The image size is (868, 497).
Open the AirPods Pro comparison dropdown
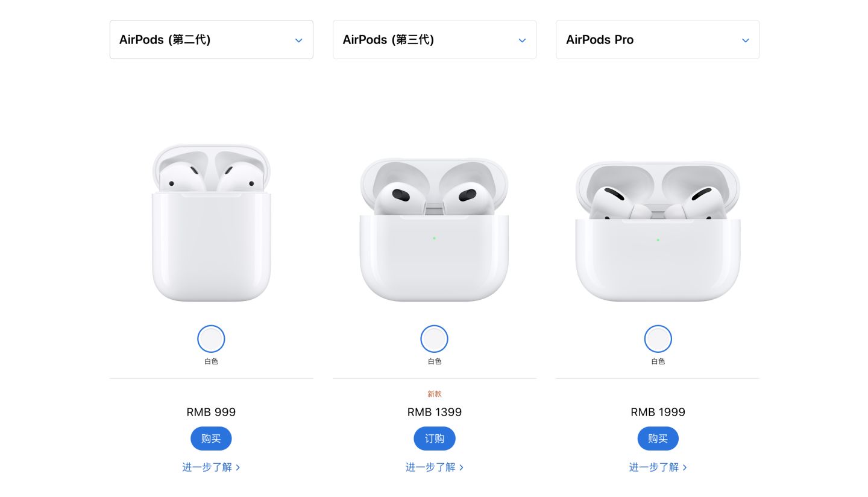658,39
